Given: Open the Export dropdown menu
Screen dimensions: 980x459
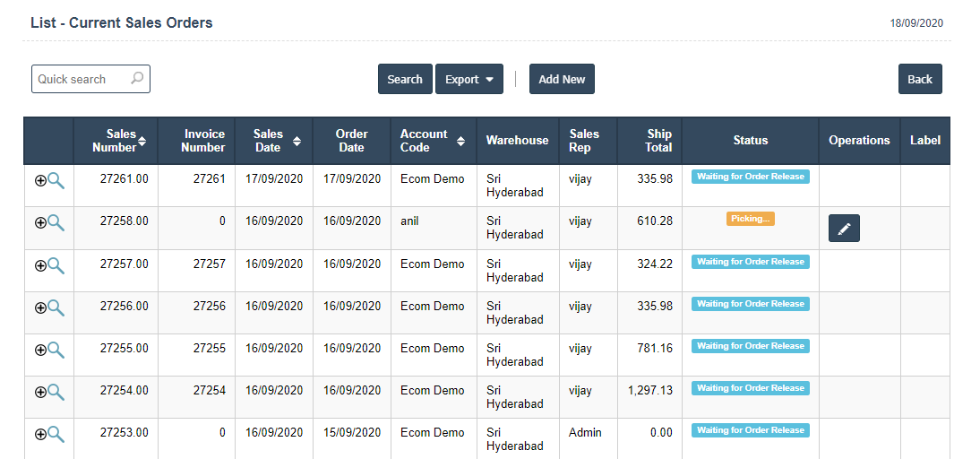Looking at the screenshot, I should 469,79.
